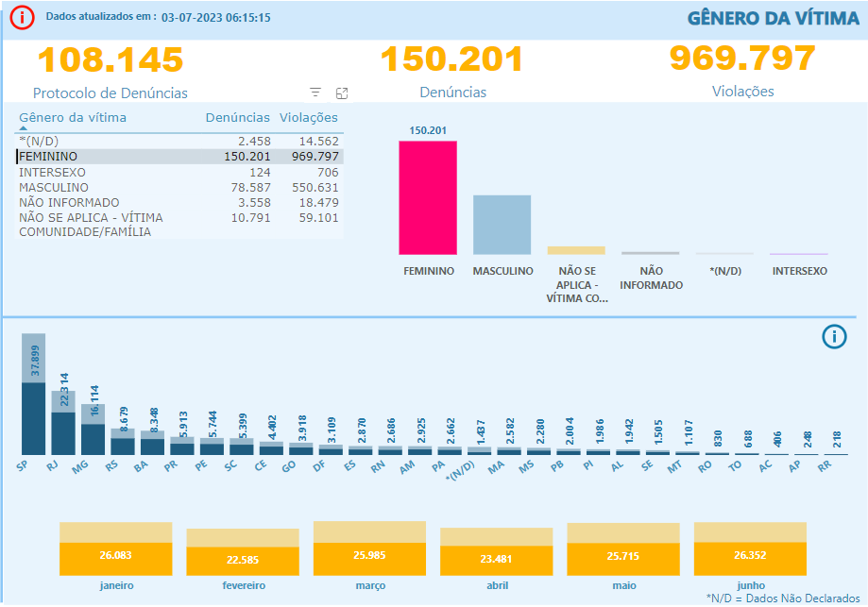Viewport: 868px width, 607px height.
Task: Sort table by Denúncias column header
Action: point(237,118)
